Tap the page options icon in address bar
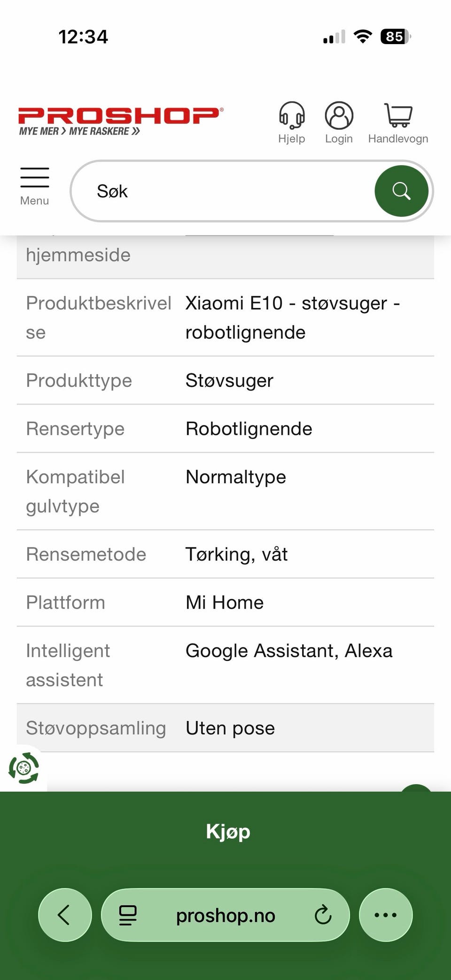Screen dimensions: 451x980 click(x=127, y=915)
